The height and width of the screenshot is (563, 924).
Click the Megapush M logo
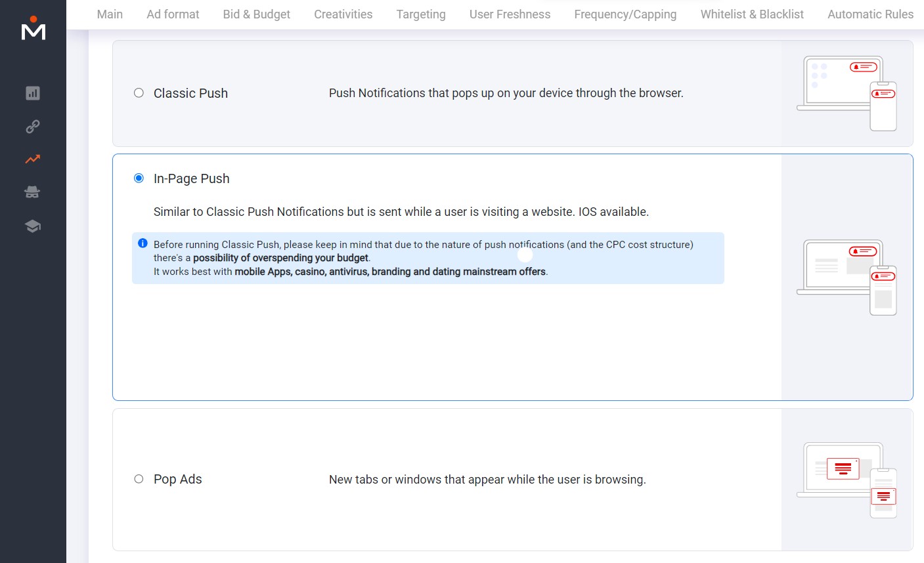[x=32, y=29]
